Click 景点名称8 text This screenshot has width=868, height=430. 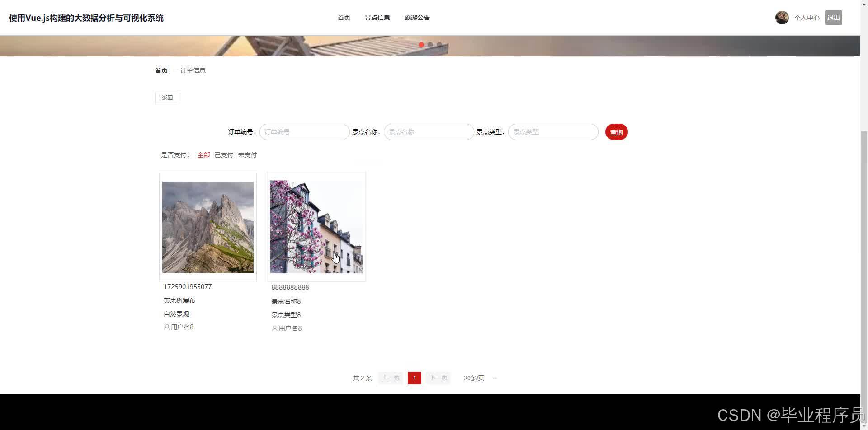[286, 301]
